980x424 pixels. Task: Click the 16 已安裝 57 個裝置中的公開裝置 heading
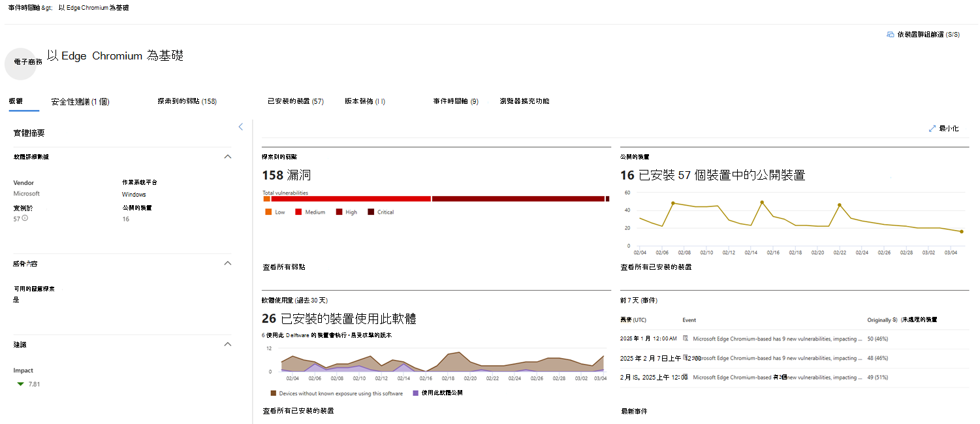712,175
